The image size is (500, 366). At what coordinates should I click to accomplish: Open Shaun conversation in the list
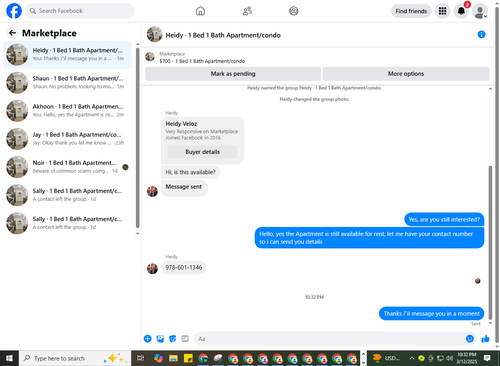(x=67, y=82)
